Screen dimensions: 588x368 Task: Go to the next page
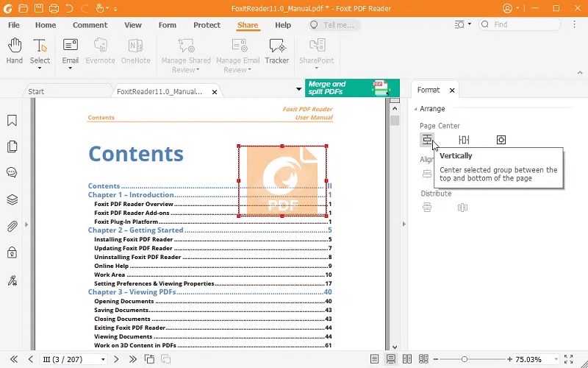116,359
